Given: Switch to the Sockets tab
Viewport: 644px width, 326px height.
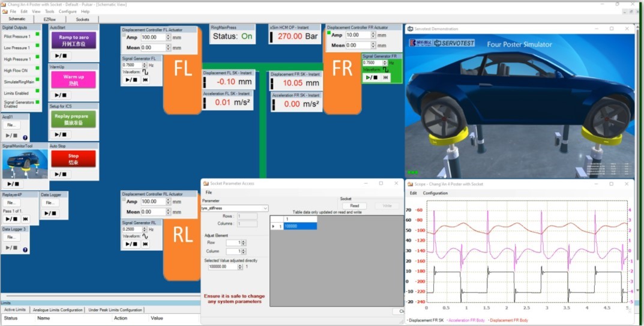Looking at the screenshot, I should tap(82, 19).
